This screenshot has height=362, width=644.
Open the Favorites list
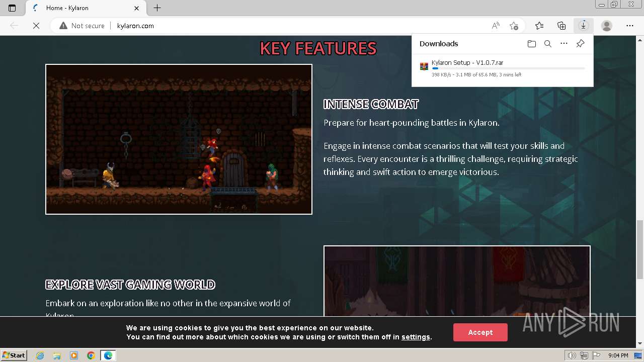pyautogui.click(x=539, y=26)
